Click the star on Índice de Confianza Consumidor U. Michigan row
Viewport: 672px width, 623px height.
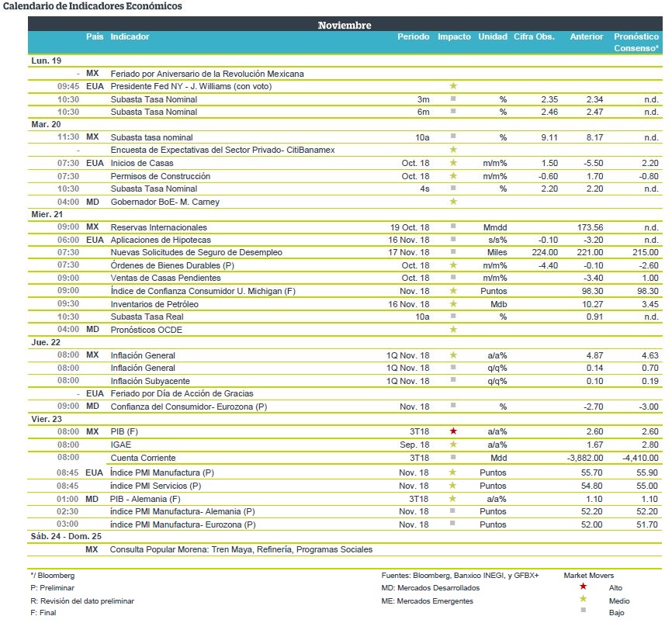click(x=453, y=290)
